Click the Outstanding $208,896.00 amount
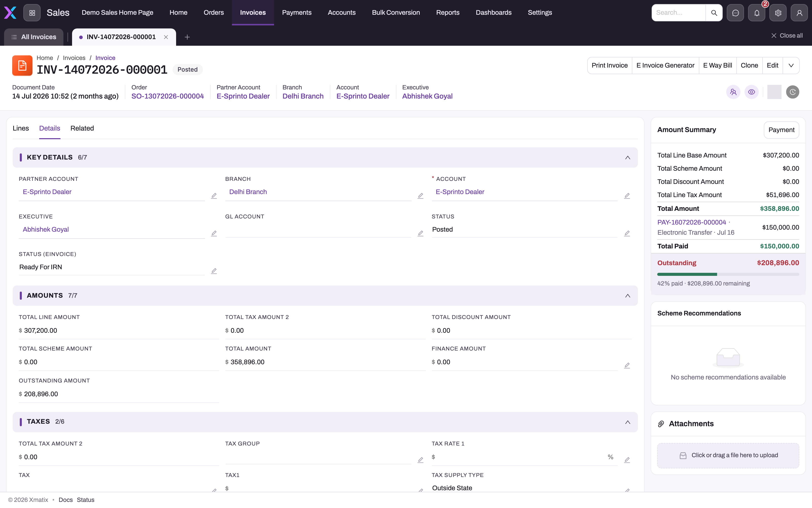 pyautogui.click(x=778, y=263)
